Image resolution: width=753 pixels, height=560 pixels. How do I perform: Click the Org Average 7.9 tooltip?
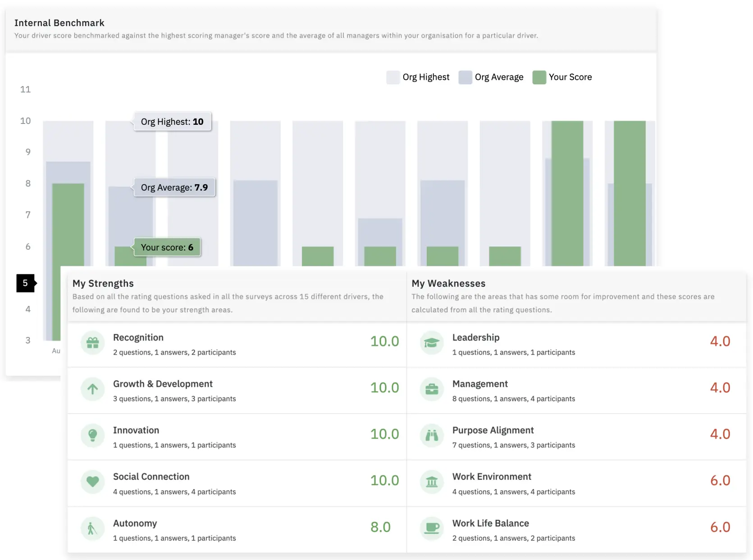174,187
